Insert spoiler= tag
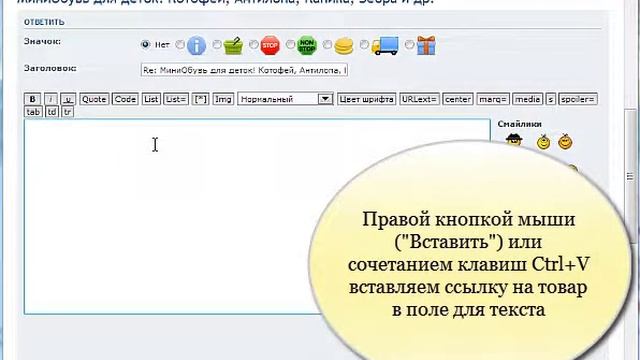 (x=578, y=99)
